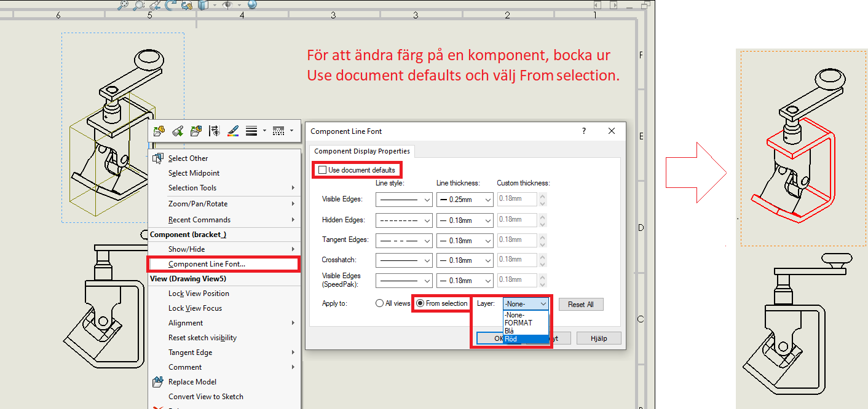Click the Line Thickness icon in context toolbar

point(251,131)
